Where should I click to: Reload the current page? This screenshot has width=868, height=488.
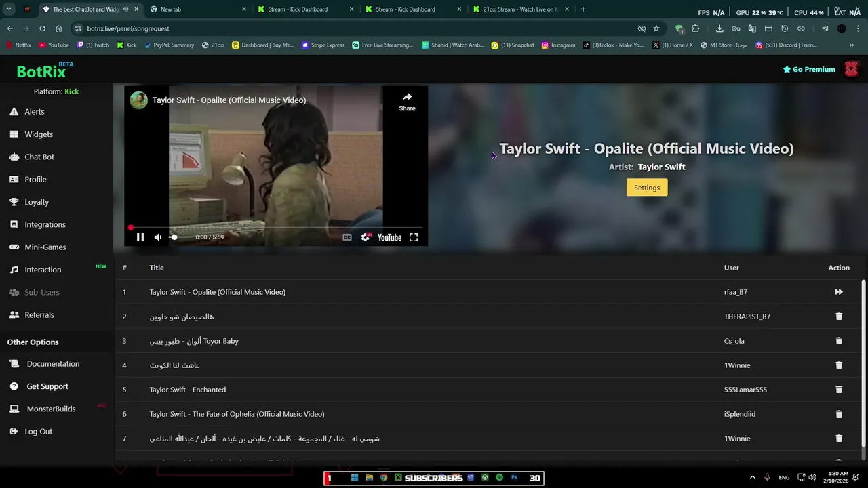42,28
